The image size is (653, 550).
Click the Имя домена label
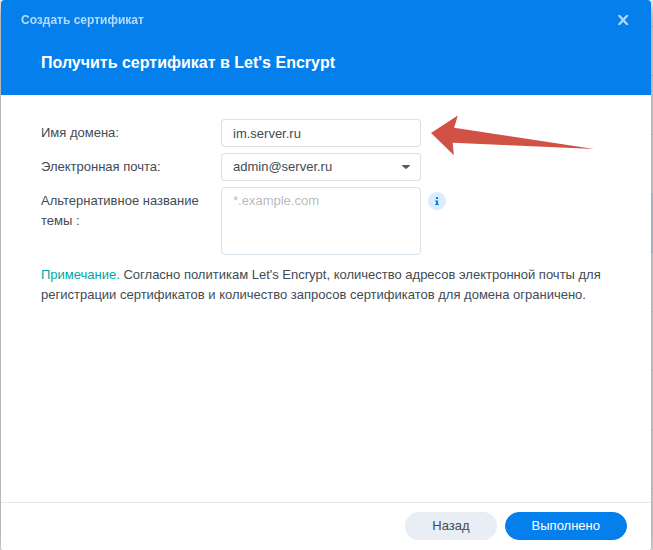coord(79,133)
